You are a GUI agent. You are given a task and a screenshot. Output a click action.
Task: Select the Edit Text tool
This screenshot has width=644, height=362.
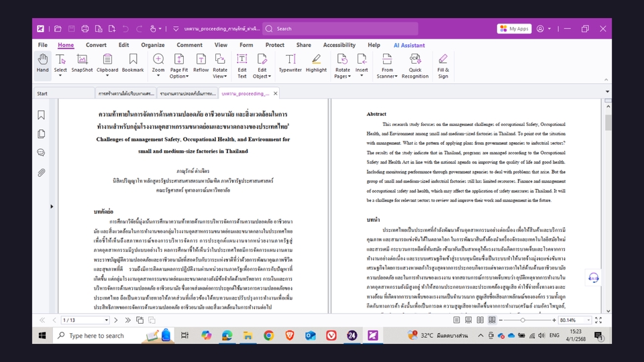click(242, 66)
